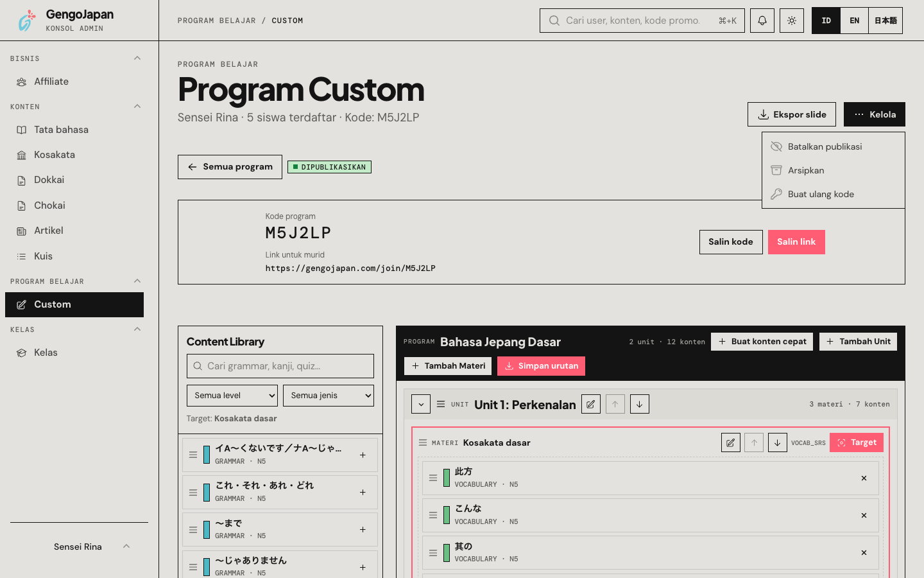The width and height of the screenshot is (924, 578).
Task: Move Unit 1: Perkenalan up arrow
Action: click(x=615, y=404)
